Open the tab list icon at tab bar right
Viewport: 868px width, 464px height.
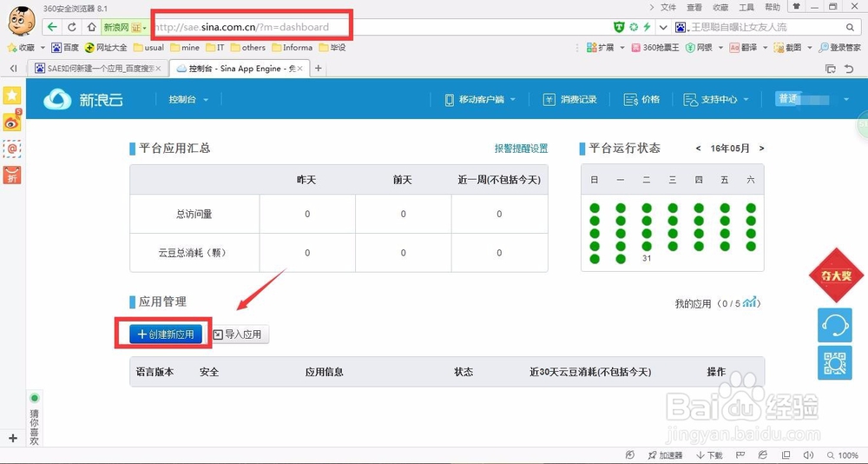(831, 69)
